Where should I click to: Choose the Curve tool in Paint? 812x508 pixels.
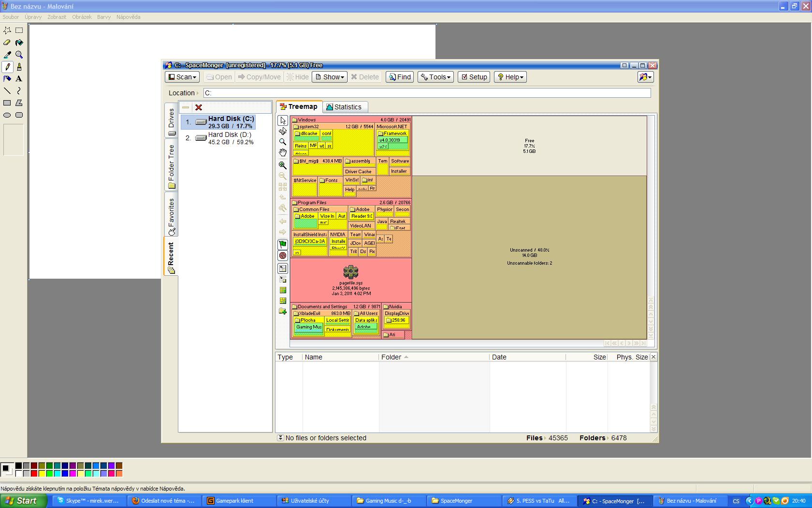[x=19, y=91]
